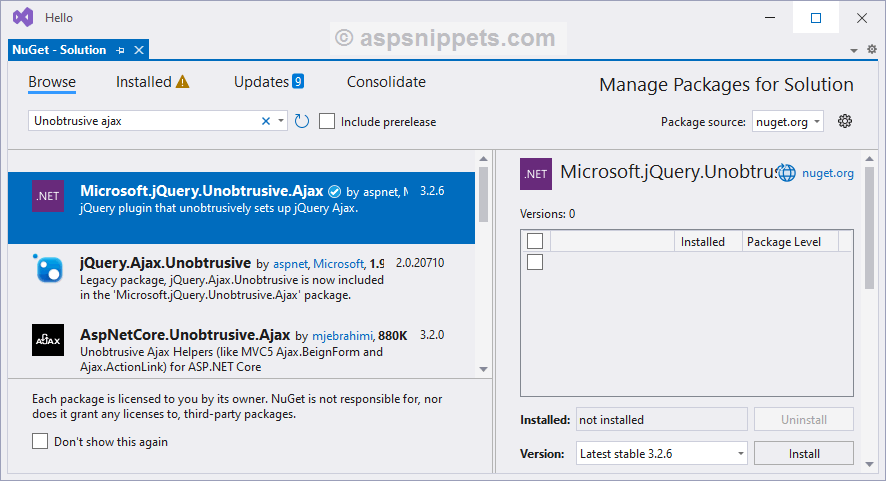Screen dimensions: 886x481
Task: Click the Uninstall button
Action: [x=804, y=419]
